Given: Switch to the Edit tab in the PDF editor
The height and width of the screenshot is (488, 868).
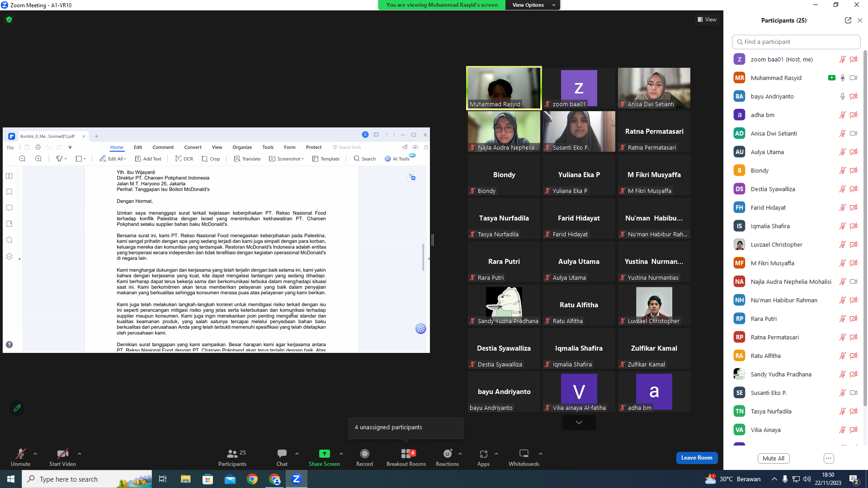Looking at the screenshot, I should [138, 147].
